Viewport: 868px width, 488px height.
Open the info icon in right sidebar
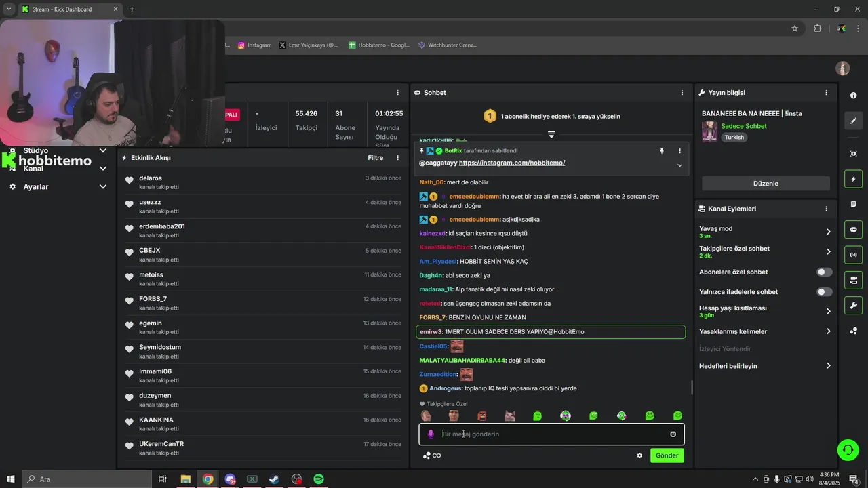click(853, 96)
